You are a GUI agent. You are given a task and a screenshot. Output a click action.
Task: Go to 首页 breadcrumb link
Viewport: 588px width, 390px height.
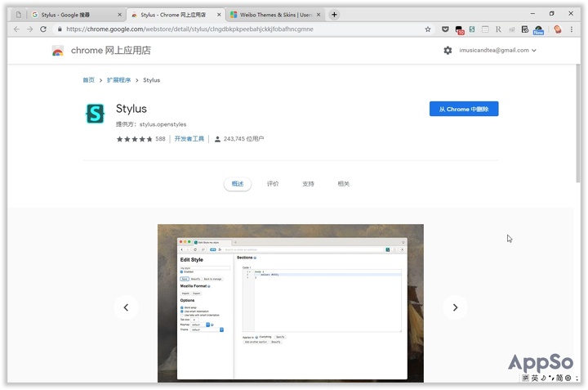coord(88,80)
